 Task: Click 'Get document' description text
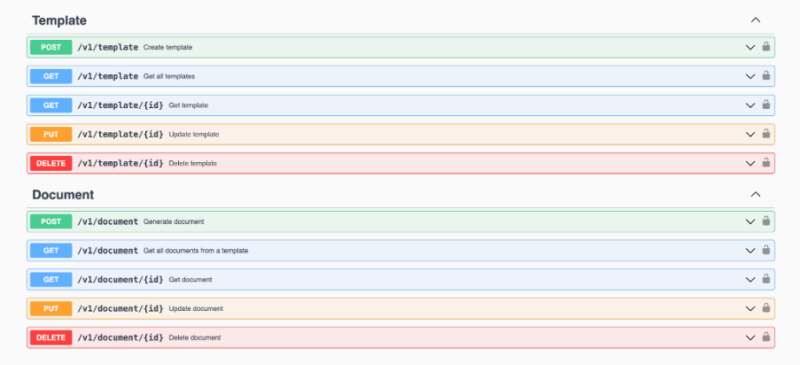point(190,280)
